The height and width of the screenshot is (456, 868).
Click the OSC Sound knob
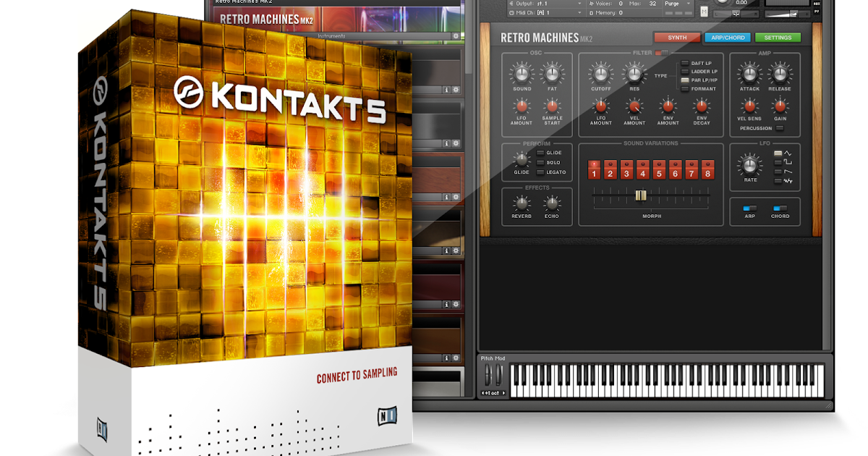[x=522, y=73]
